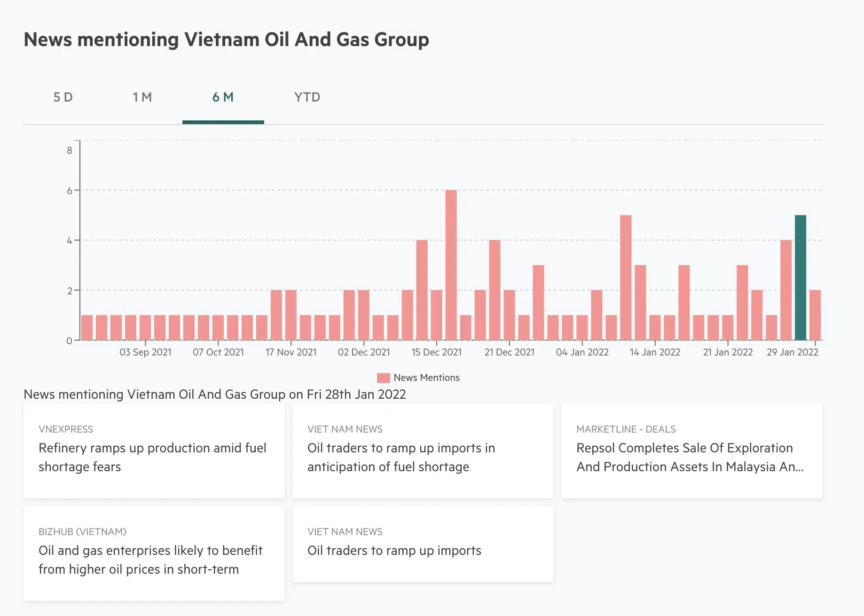Select the dark teal highlighted bar
Image resolution: width=864 pixels, height=616 pixels.
pyautogui.click(x=800, y=277)
